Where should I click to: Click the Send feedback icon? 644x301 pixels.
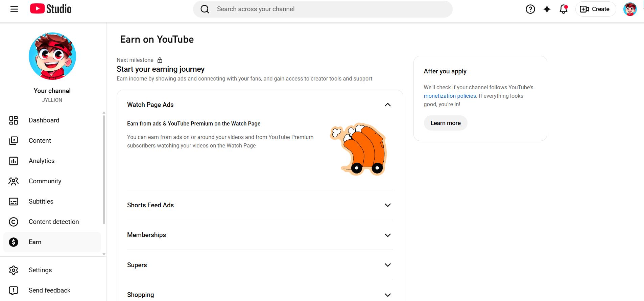pyautogui.click(x=14, y=291)
